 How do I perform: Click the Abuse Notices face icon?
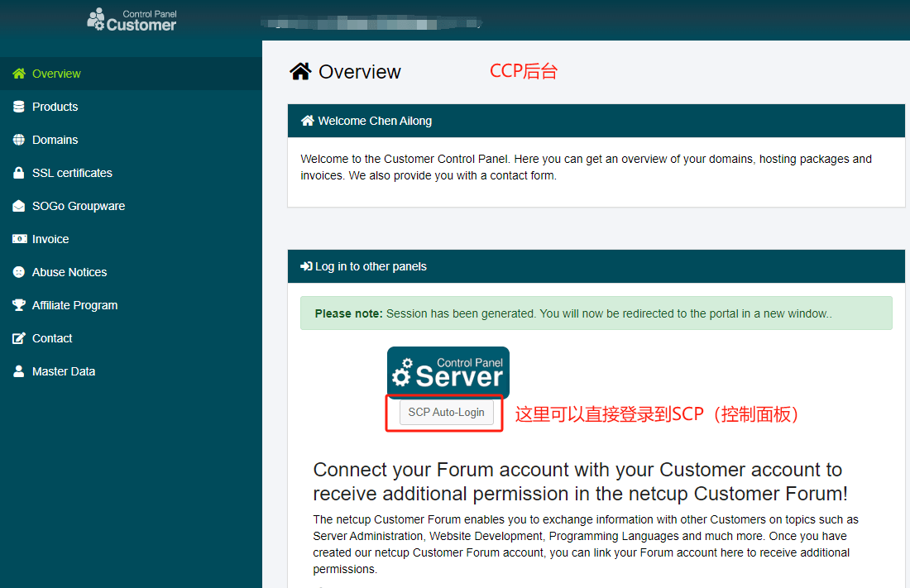pyautogui.click(x=19, y=272)
